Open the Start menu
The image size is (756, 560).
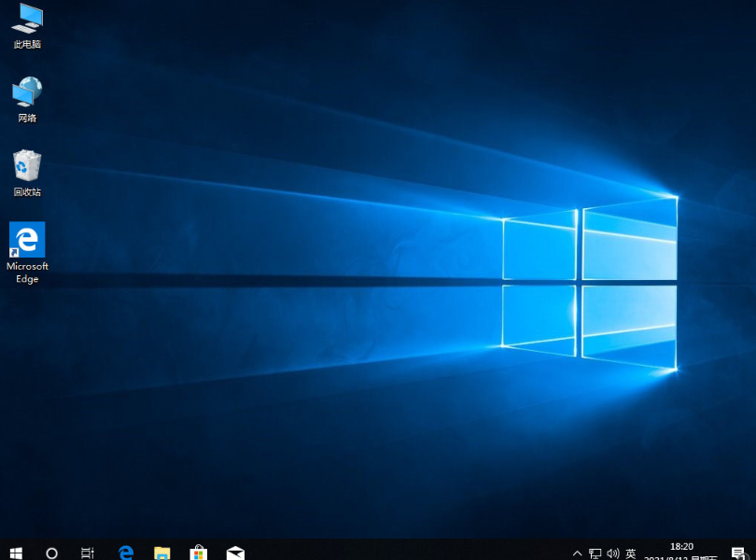point(15,553)
